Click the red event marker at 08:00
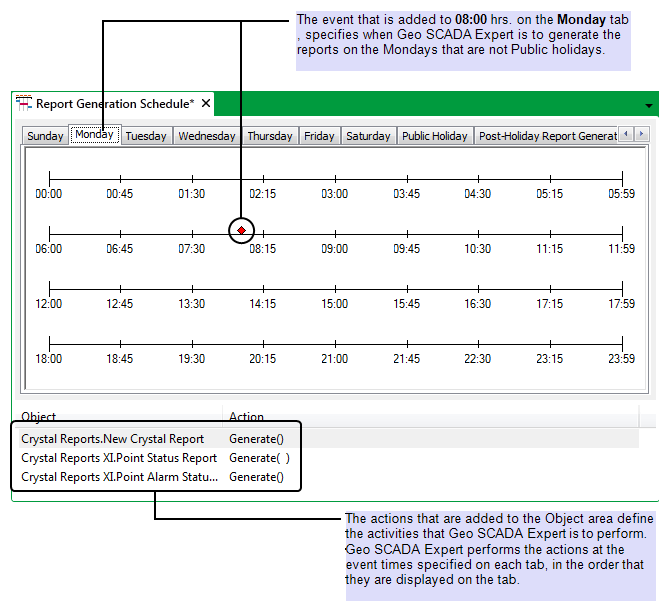 click(x=241, y=230)
